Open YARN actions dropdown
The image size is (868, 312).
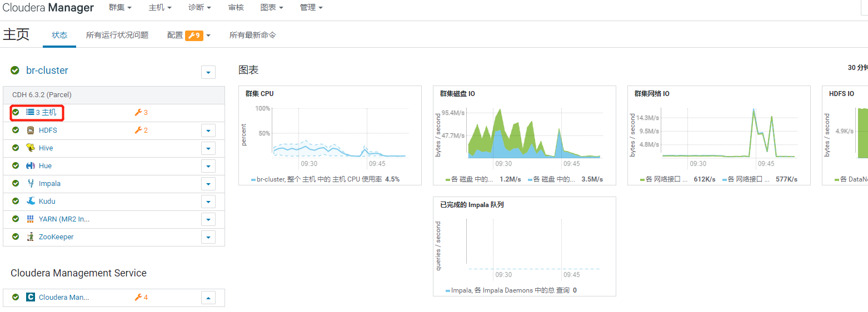coord(208,220)
